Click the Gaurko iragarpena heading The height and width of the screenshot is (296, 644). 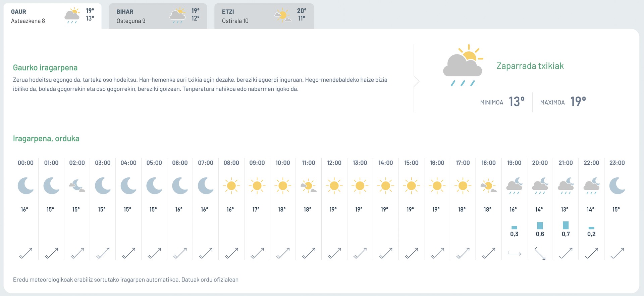pyautogui.click(x=45, y=68)
